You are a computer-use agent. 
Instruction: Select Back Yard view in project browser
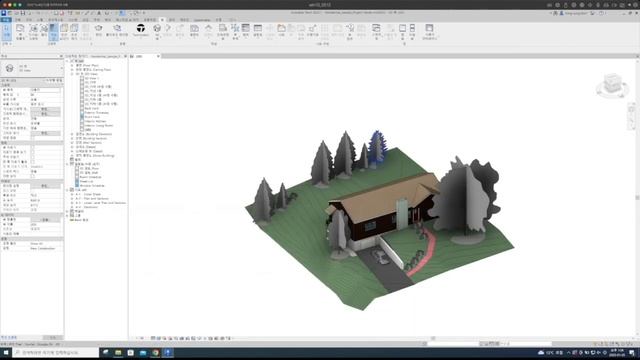tap(91, 108)
